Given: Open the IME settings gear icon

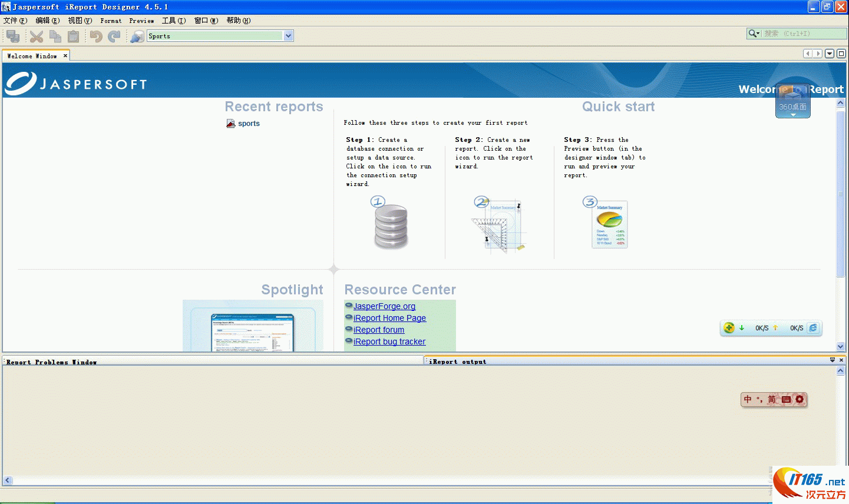Looking at the screenshot, I should pyautogui.click(x=800, y=399).
